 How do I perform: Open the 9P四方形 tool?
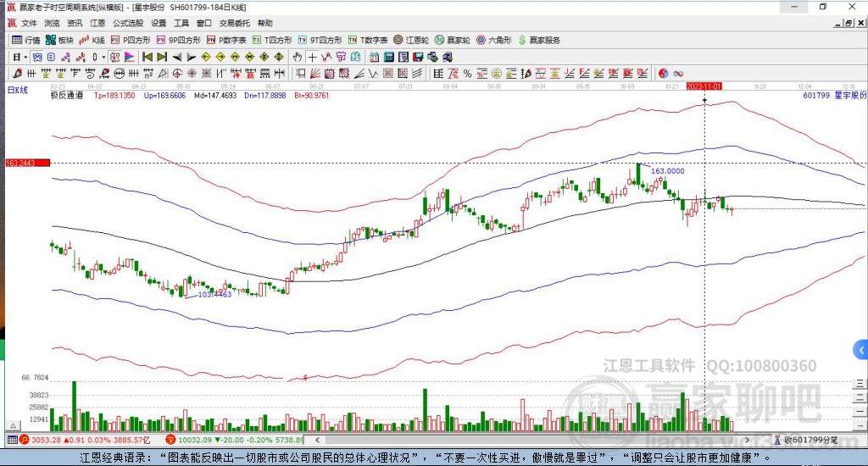(178, 40)
